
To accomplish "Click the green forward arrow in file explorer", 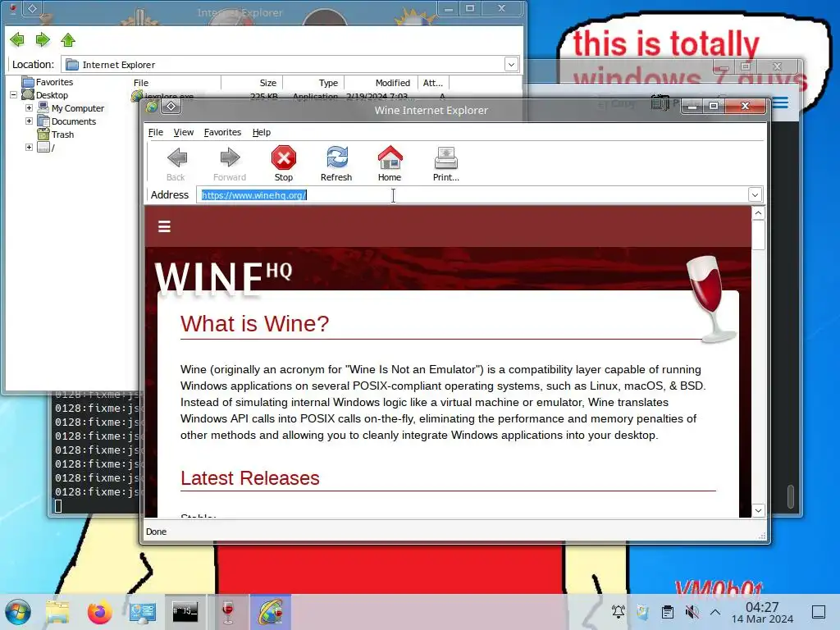I will pyautogui.click(x=43, y=39).
